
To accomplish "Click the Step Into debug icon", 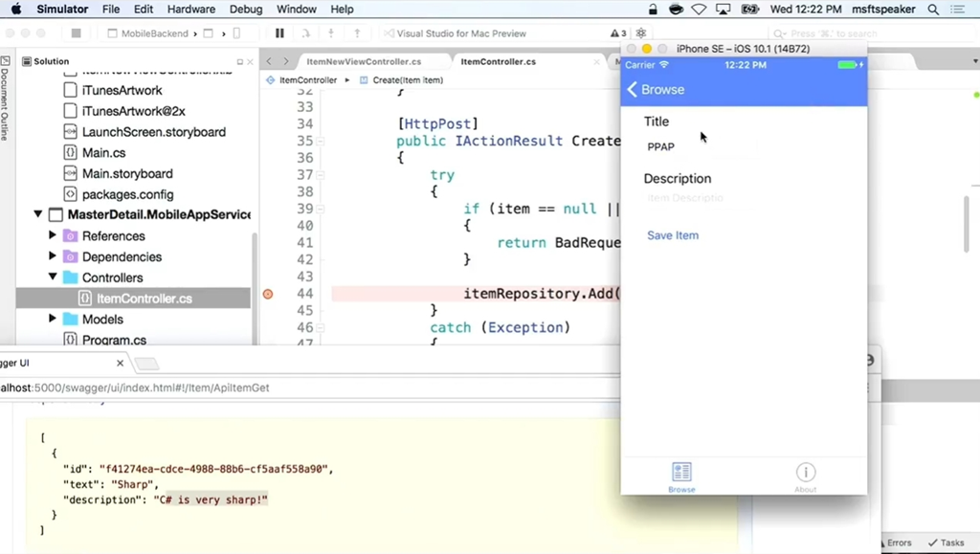I will click(331, 33).
